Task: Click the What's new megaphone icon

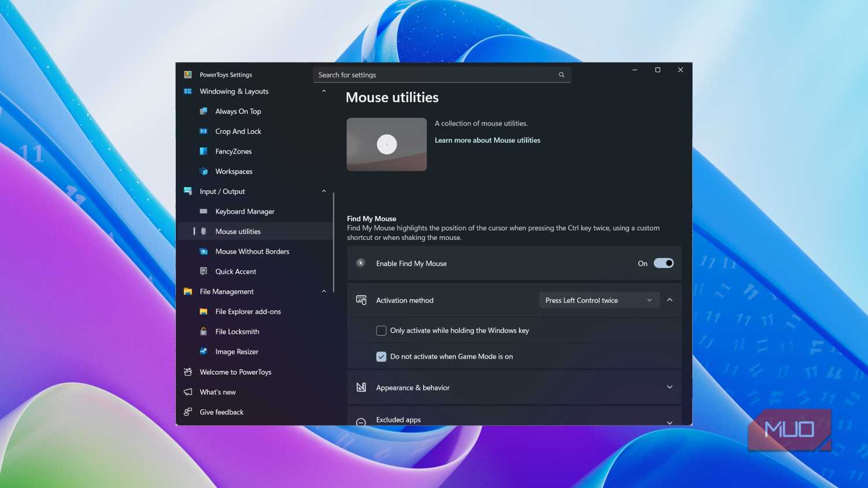Action: tap(188, 392)
